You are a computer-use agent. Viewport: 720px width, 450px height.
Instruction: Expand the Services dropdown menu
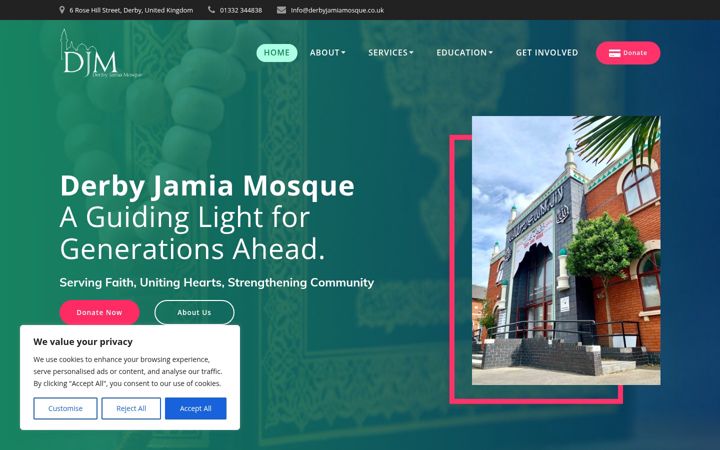point(391,53)
